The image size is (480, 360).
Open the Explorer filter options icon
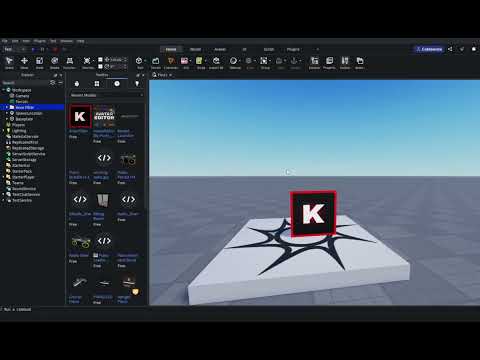52,82
